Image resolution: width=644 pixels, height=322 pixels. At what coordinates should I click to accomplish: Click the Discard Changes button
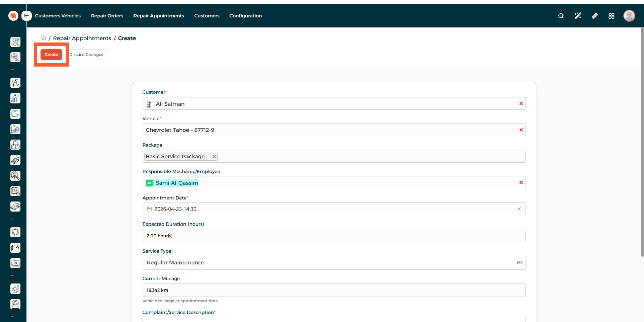click(87, 55)
